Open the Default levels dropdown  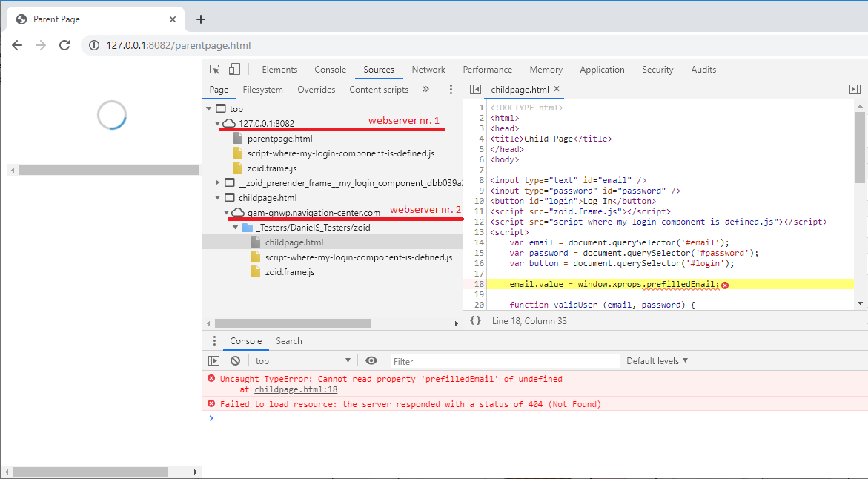point(657,360)
